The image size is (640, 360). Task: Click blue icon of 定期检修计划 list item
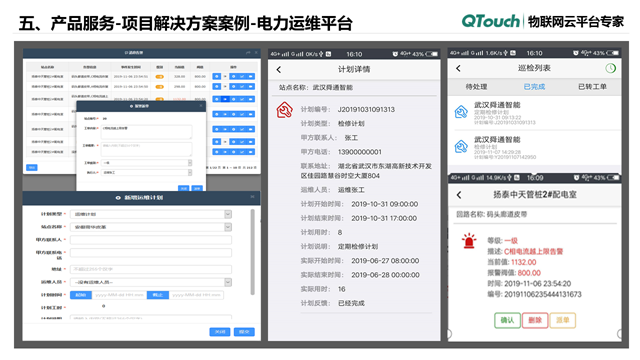(461, 111)
